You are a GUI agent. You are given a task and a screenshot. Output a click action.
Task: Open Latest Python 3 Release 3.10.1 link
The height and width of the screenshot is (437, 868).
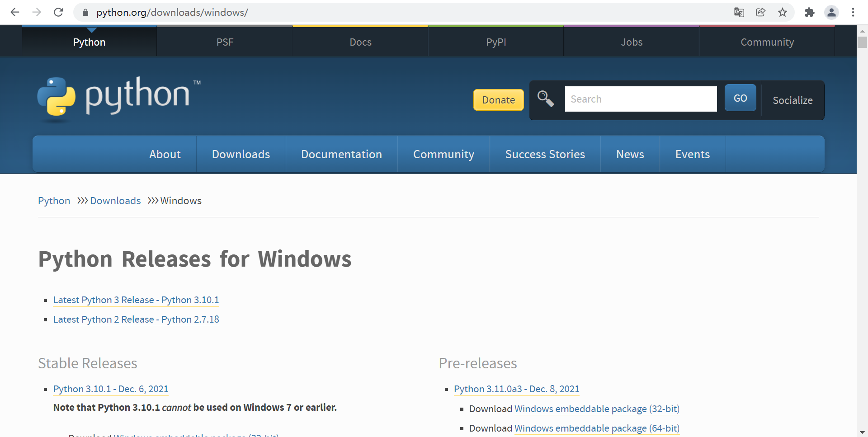[136, 300]
